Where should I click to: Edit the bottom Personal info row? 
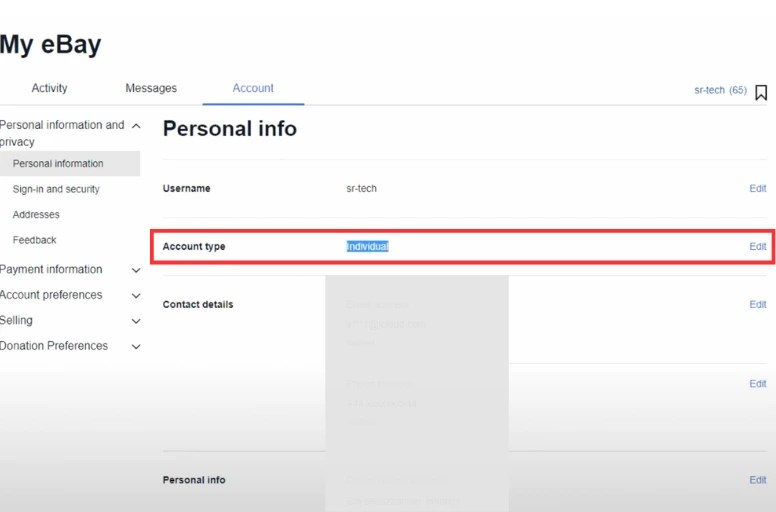tap(758, 480)
